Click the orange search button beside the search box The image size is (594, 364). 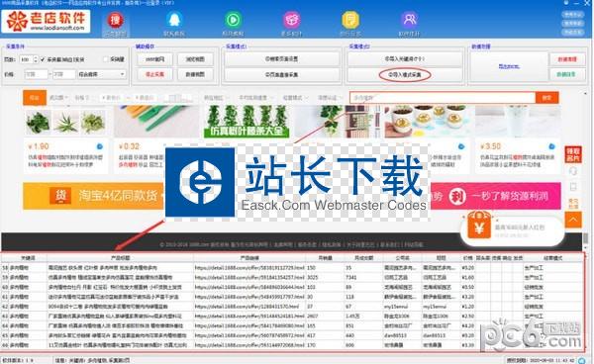[546, 98]
